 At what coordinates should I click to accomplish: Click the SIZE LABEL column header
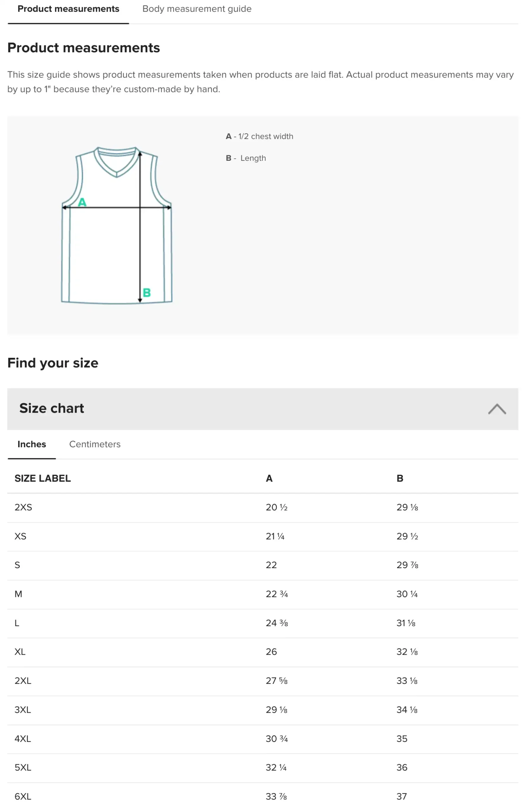[x=43, y=478]
